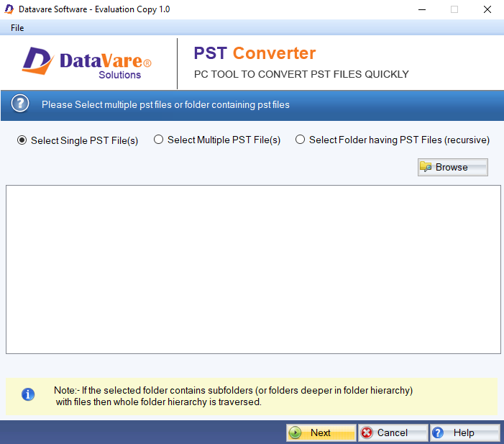The height and width of the screenshot is (444, 504).
Task: Click the DataVare Solutions logo
Action: click(86, 63)
